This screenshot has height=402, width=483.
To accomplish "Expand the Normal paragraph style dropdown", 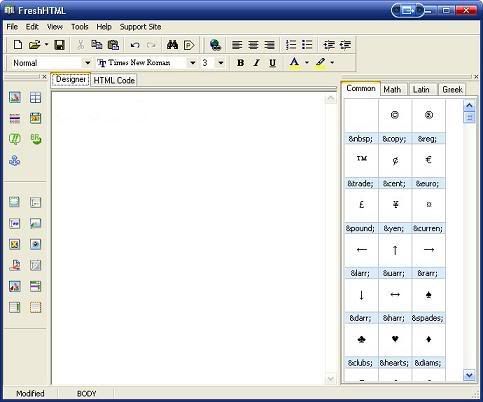I will [x=87, y=63].
